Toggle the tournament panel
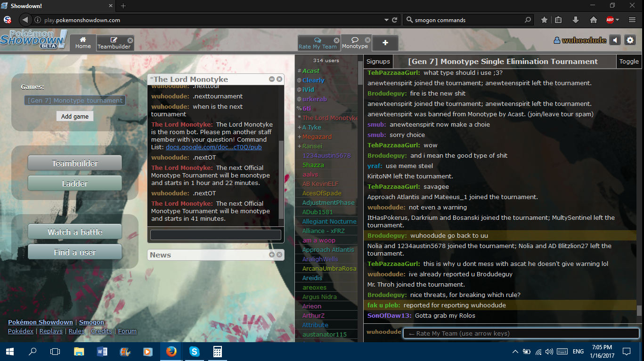The image size is (644, 361). coord(629,61)
